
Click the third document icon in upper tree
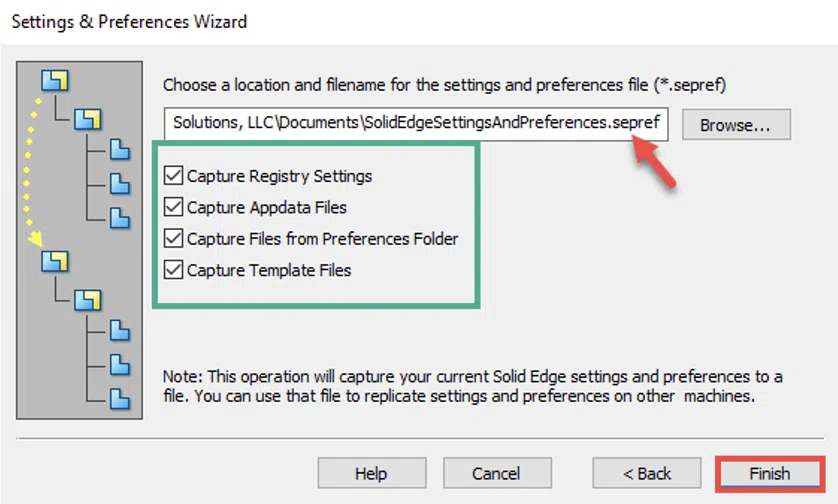(120, 218)
